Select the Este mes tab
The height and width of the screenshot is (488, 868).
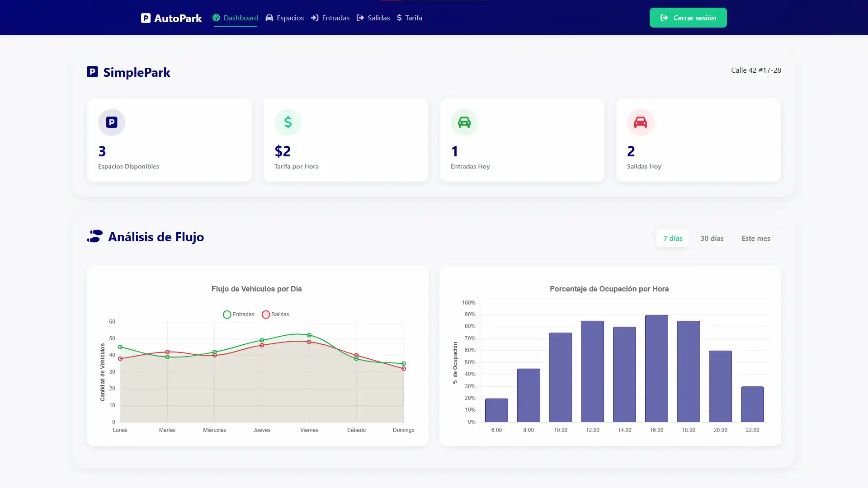click(756, 238)
